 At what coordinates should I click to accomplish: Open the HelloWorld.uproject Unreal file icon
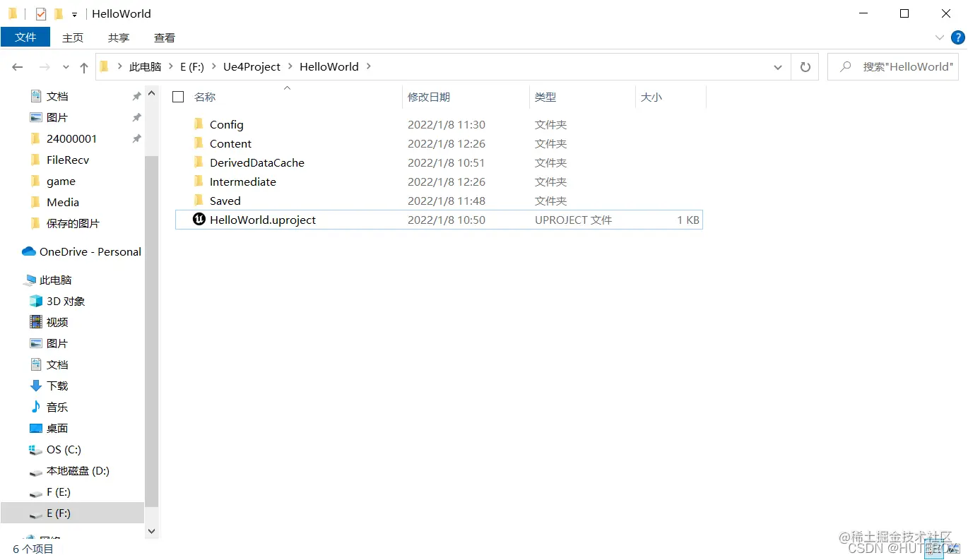pos(199,220)
